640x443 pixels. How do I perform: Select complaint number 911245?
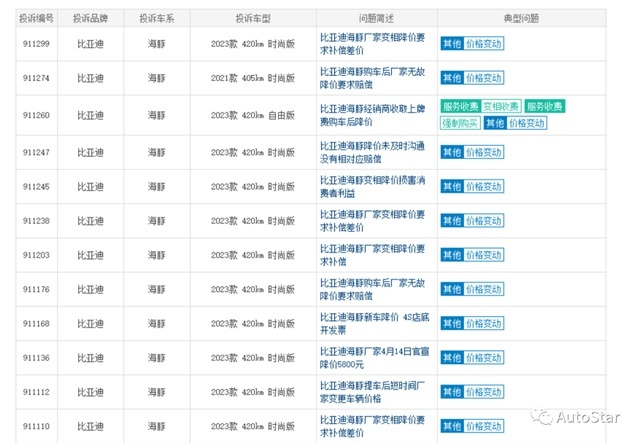click(x=36, y=187)
